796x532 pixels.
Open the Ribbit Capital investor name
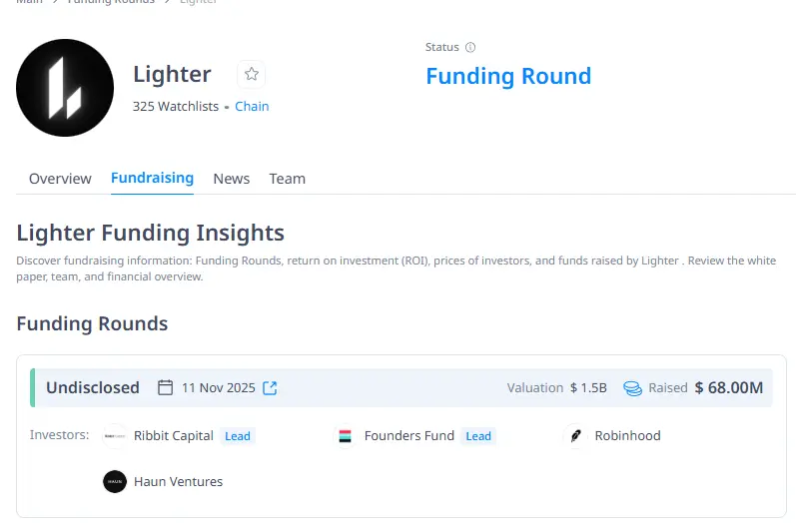coord(174,436)
